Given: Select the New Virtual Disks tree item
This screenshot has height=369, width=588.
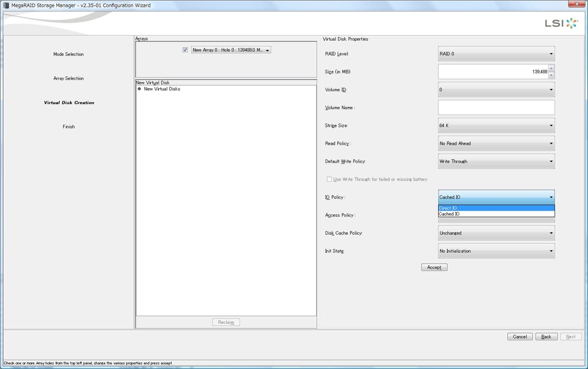Looking at the screenshot, I should click(x=162, y=89).
